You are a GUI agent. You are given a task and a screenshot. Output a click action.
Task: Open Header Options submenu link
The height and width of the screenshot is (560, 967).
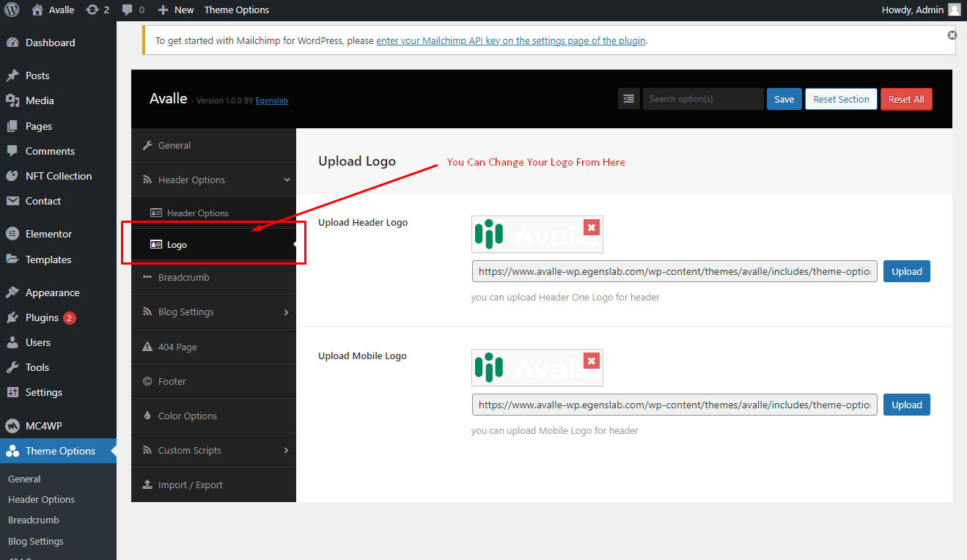(x=41, y=499)
